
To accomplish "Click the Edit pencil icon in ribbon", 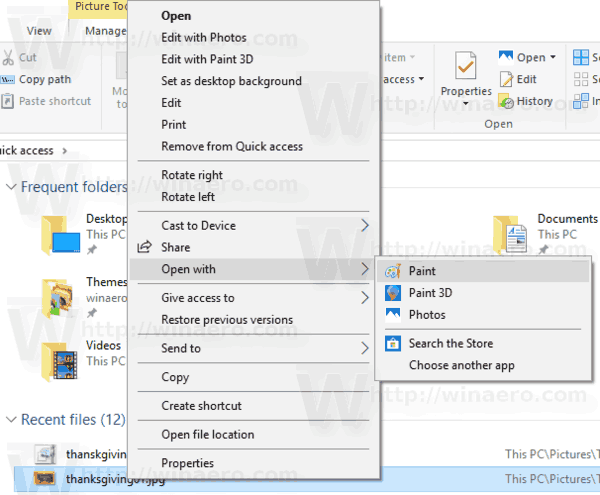I will tap(506, 79).
